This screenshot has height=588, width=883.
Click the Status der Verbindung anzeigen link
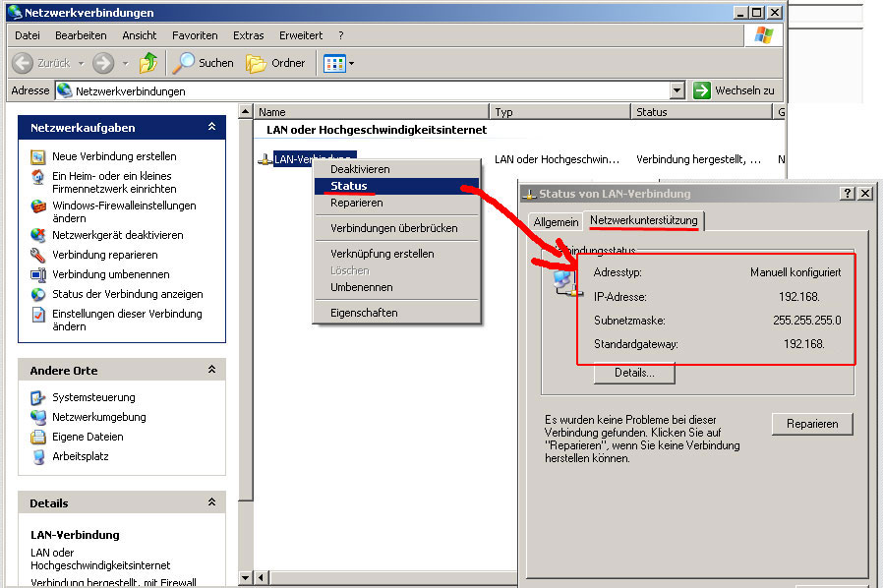[x=127, y=294]
